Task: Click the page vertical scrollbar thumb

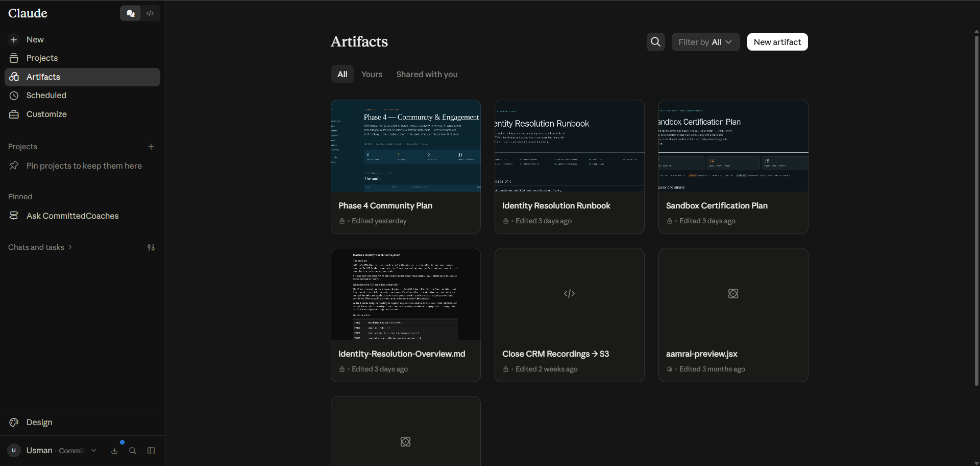Action: [x=976, y=209]
